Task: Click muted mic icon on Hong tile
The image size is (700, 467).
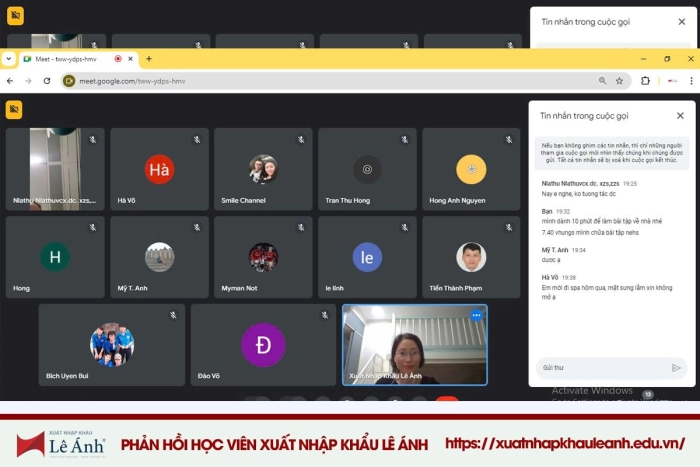Action: tap(93, 227)
